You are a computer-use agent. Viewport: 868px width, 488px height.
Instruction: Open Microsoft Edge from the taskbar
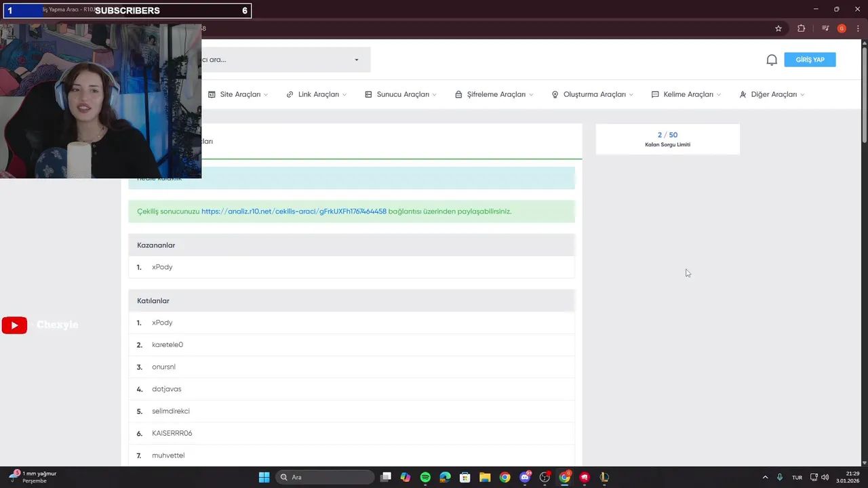445,477
